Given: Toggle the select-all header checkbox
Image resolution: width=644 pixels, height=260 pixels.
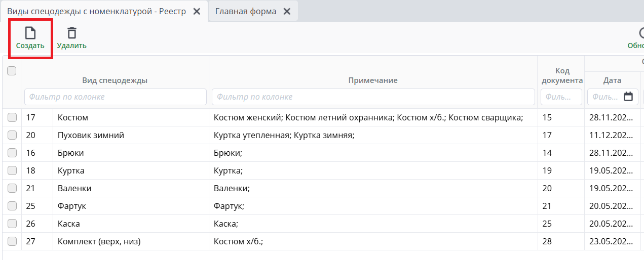Looking at the screenshot, I should coord(12,71).
